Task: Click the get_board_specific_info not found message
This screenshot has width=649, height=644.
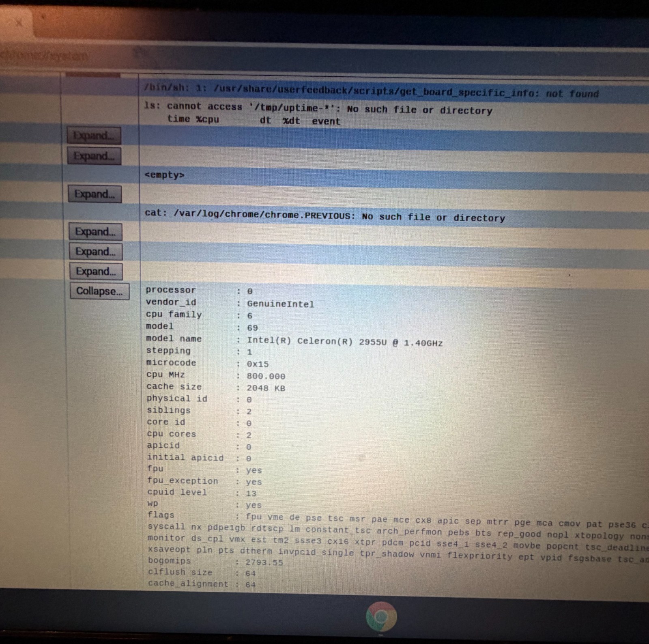Action: click(371, 91)
